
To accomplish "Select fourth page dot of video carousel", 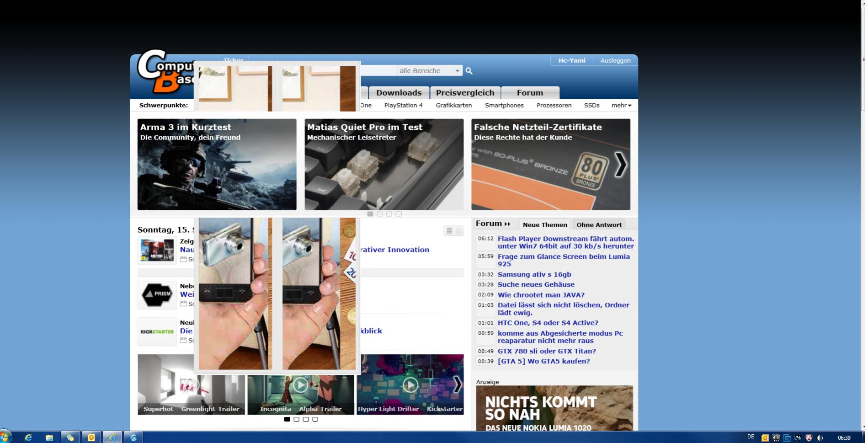I will [x=315, y=419].
